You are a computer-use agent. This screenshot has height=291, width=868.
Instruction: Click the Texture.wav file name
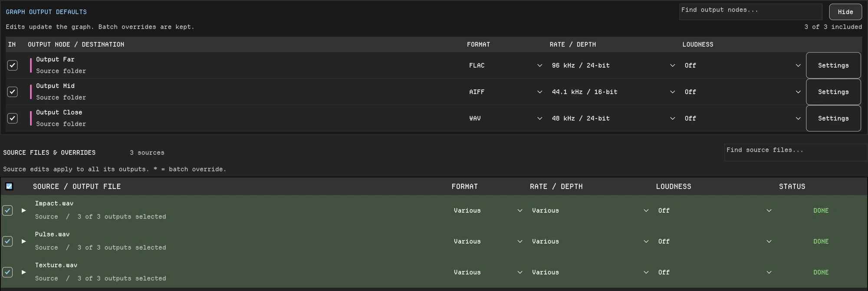[x=56, y=265]
